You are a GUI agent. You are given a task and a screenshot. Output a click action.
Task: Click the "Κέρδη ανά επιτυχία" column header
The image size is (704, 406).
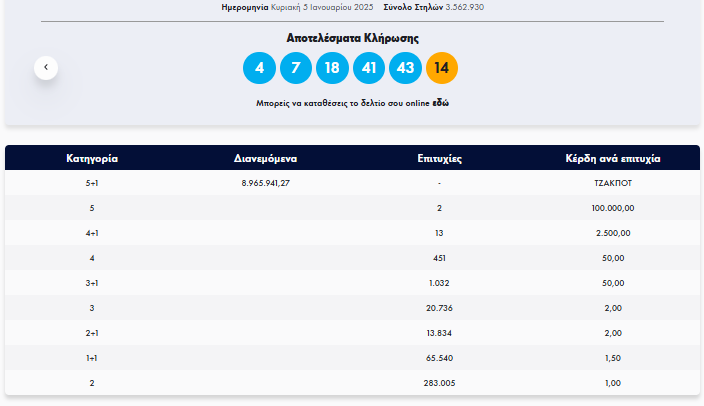point(613,158)
